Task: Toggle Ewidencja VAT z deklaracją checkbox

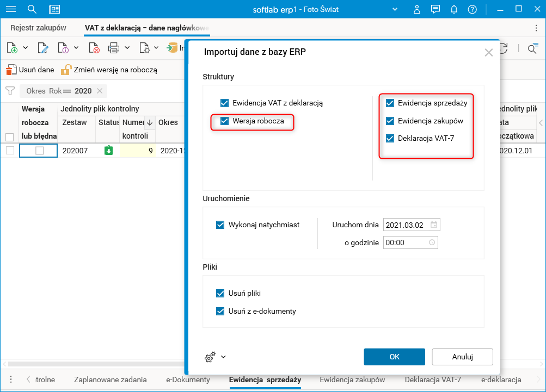Action: 225,103
